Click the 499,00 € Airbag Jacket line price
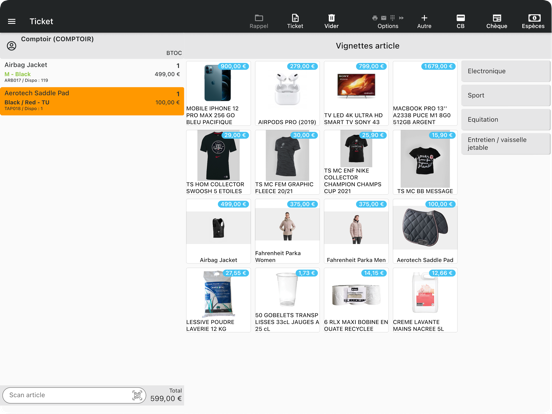Screen dimensions: 552x414 pyautogui.click(x=167, y=74)
